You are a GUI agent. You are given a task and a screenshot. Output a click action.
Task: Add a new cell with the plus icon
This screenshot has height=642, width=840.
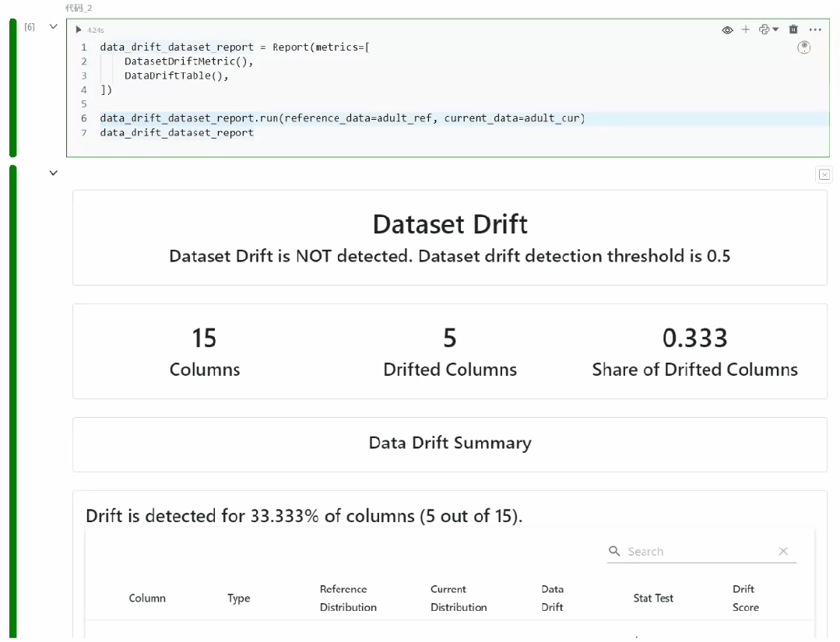745,30
